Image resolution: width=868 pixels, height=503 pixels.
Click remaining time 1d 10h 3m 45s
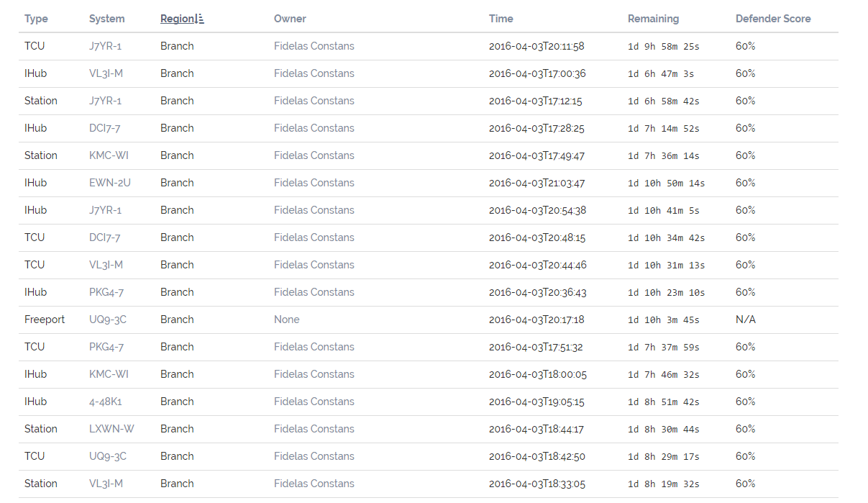[x=664, y=320]
